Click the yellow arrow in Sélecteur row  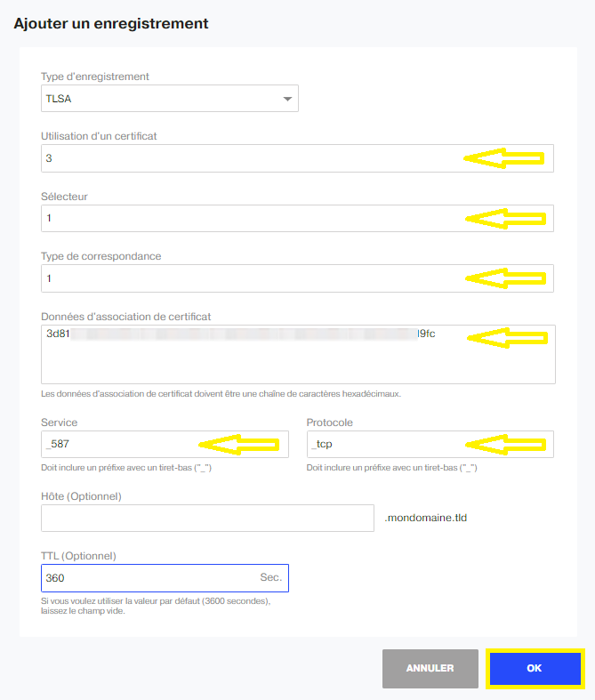click(505, 218)
